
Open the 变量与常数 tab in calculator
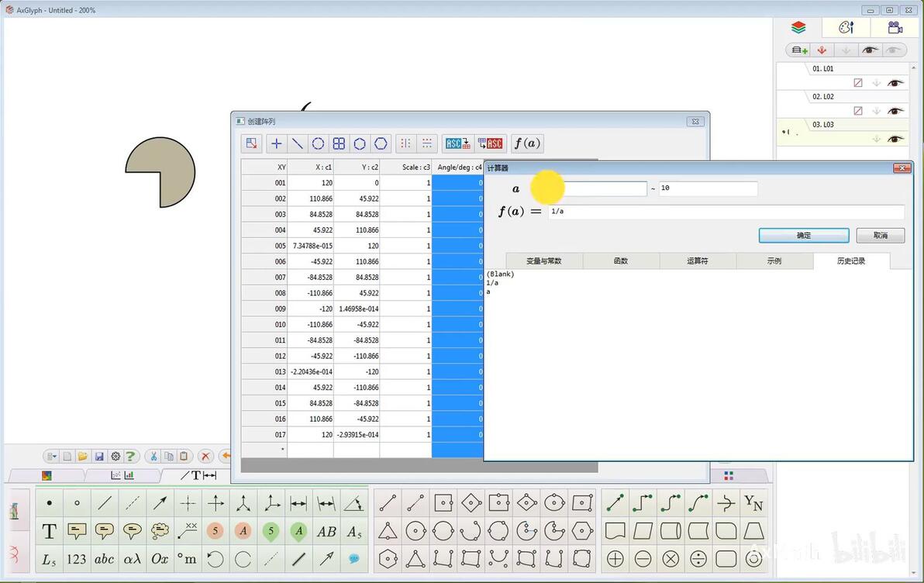544,260
